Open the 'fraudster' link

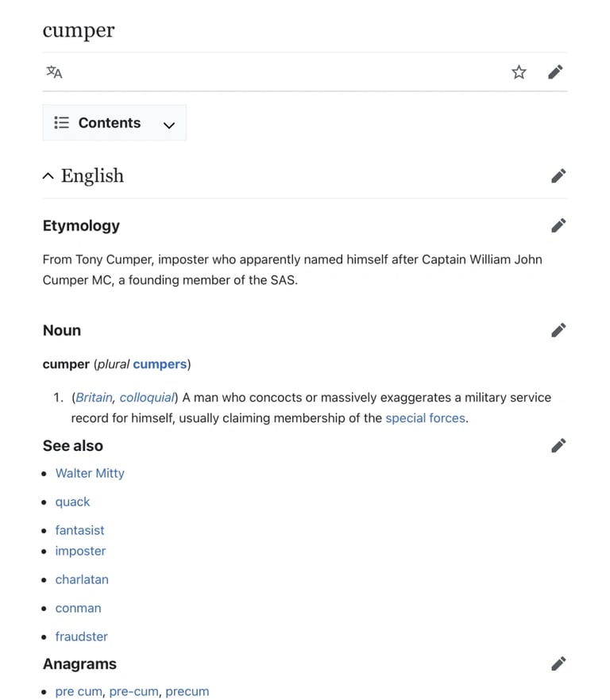point(81,637)
